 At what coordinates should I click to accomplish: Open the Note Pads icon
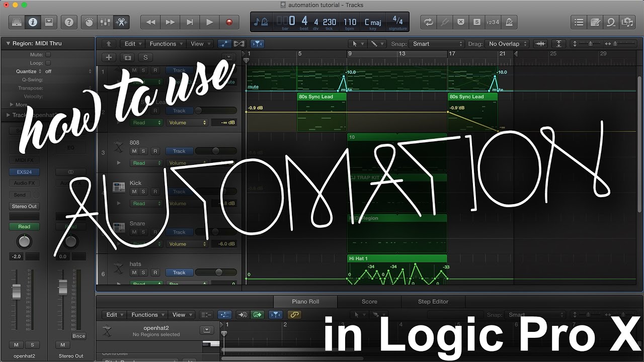tap(595, 22)
